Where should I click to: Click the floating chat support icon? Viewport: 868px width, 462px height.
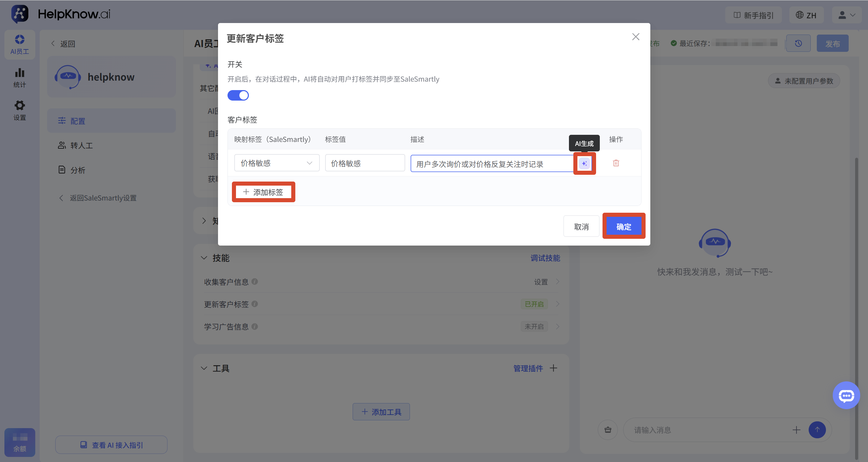(846, 395)
